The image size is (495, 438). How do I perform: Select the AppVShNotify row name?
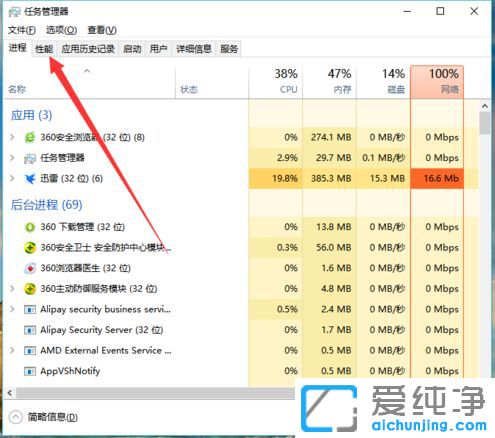click(70, 371)
